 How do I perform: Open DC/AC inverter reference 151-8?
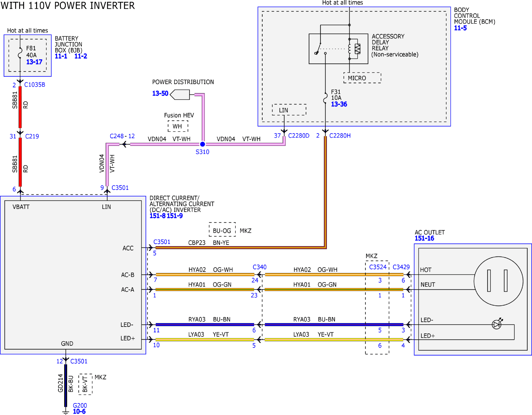coord(157,216)
